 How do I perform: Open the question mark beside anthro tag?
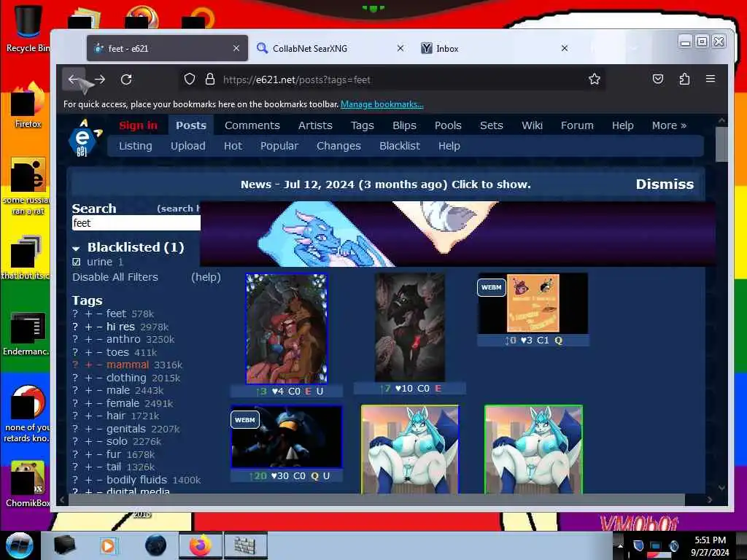[75, 340]
